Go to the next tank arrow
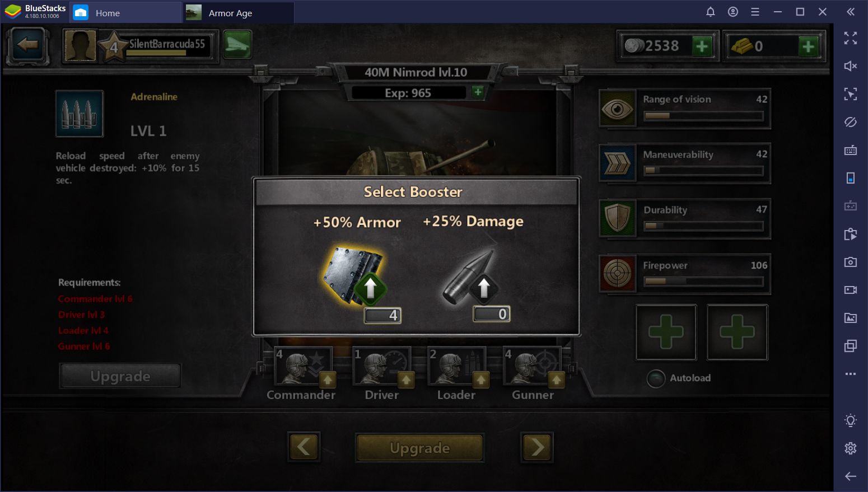 pos(537,447)
